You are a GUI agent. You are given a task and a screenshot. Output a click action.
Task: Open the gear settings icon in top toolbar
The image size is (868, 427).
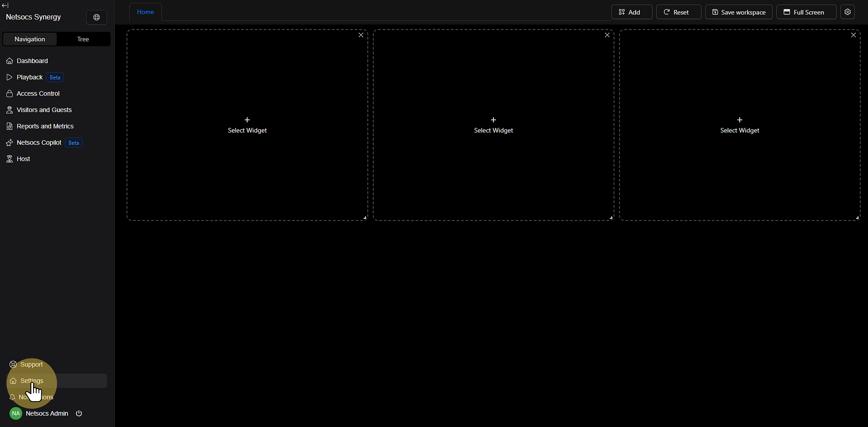[847, 12]
